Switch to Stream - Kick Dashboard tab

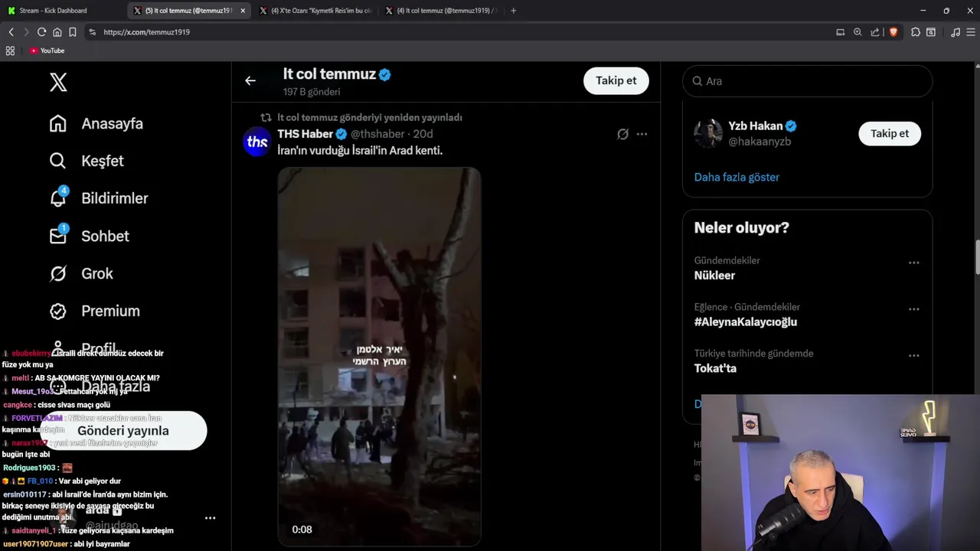(61, 11)
